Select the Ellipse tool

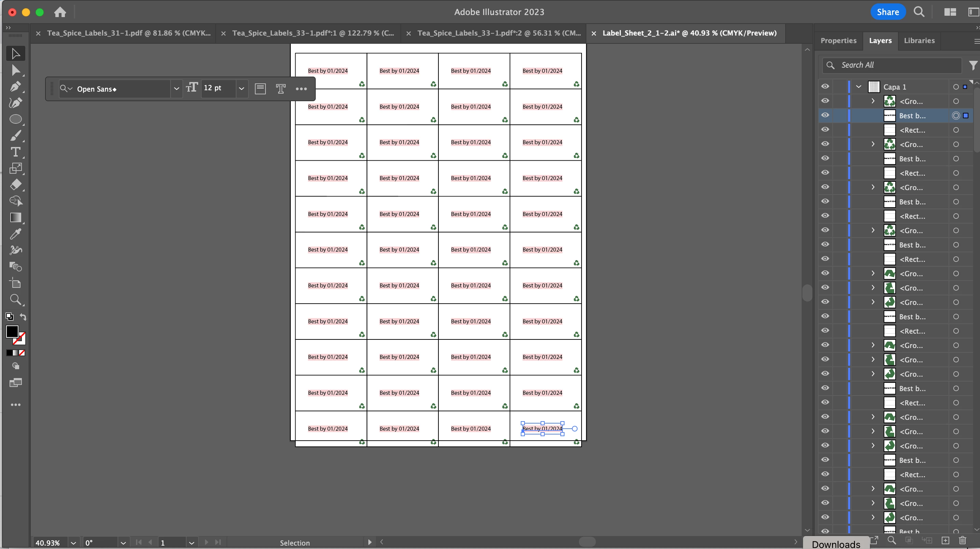pyautogui.click(x=15, y=119)
